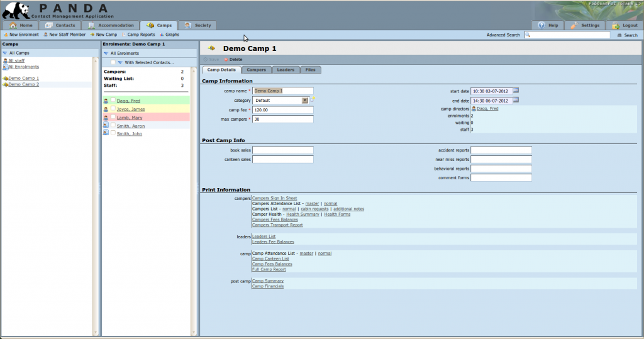Viewport: 644px width, 339px height.
Task: Tick the checkbox for Lamb, Mary
Action: [x=113, y=117]
